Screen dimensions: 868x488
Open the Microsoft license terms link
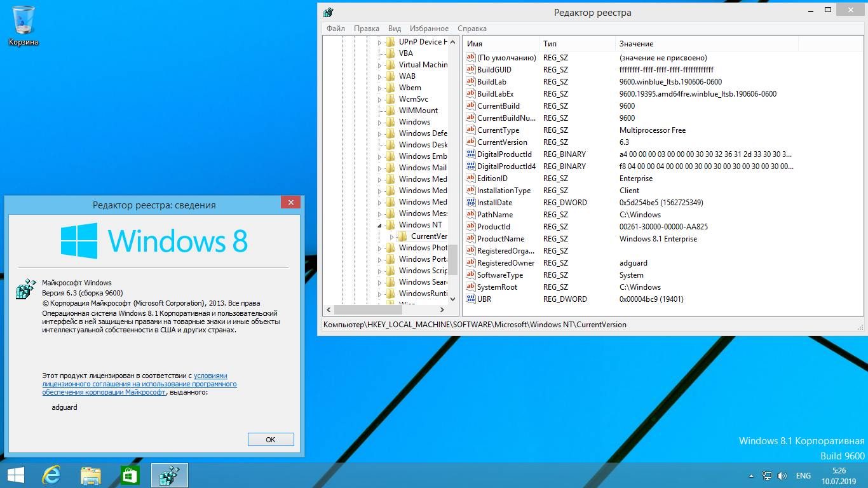tap(139, 384)
